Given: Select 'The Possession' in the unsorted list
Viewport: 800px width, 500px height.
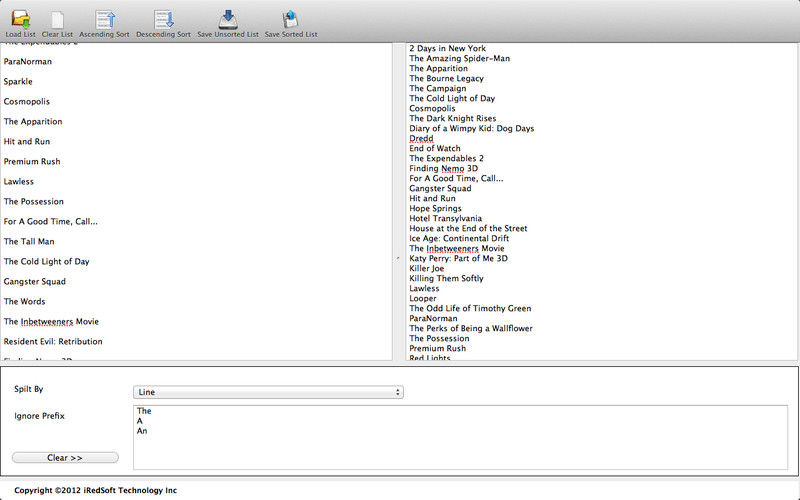Looking at the screenshot, I should pyautogui.click(x=34, y=202).
